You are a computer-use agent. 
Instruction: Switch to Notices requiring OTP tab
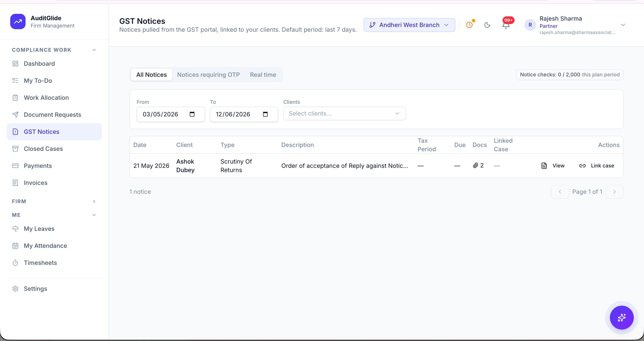click(x=208, y=75)
